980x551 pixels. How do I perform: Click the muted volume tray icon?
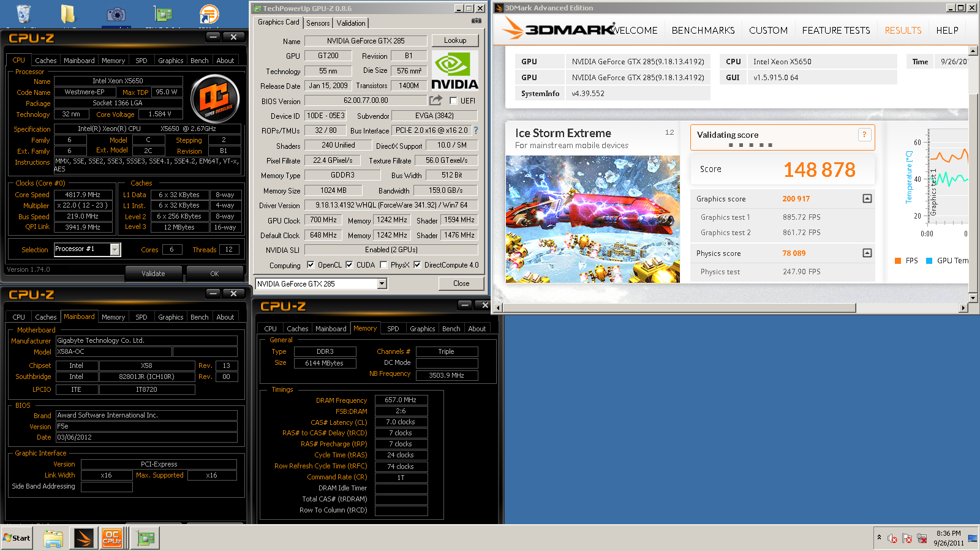click(x=892, y=539)
